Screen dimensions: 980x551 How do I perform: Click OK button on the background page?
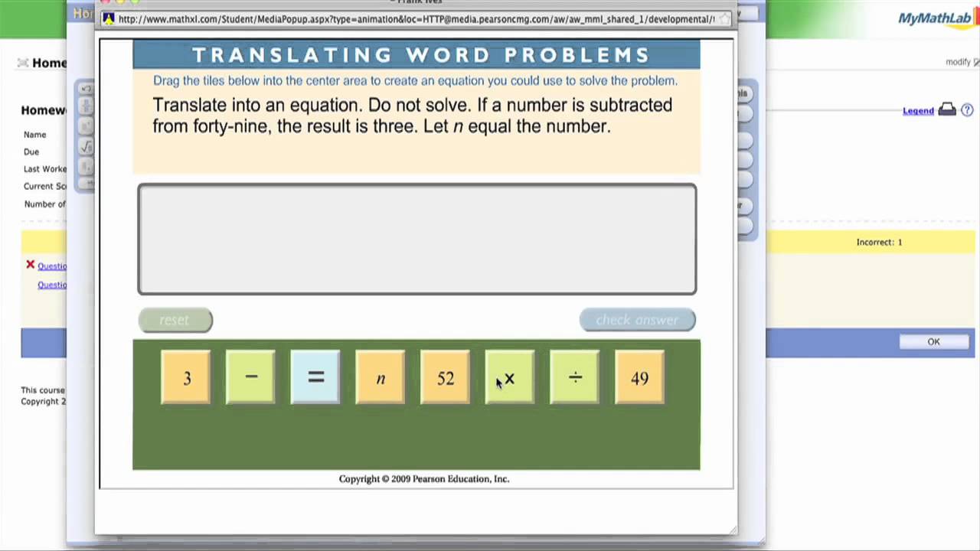(933, 342)
